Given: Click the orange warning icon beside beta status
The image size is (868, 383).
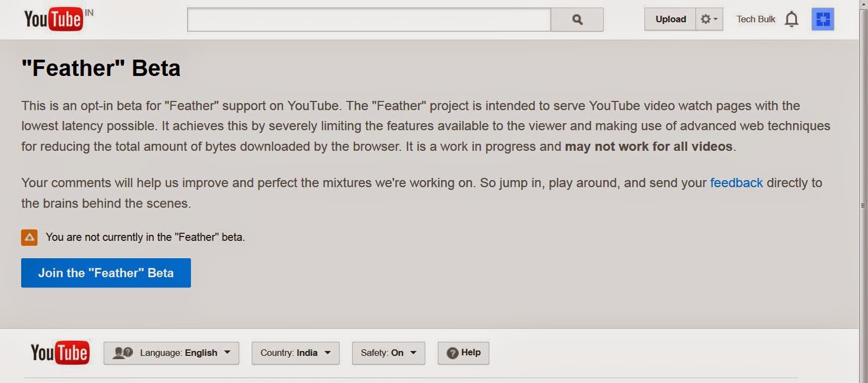Looking at the screenshot, I should click(29, 237).
